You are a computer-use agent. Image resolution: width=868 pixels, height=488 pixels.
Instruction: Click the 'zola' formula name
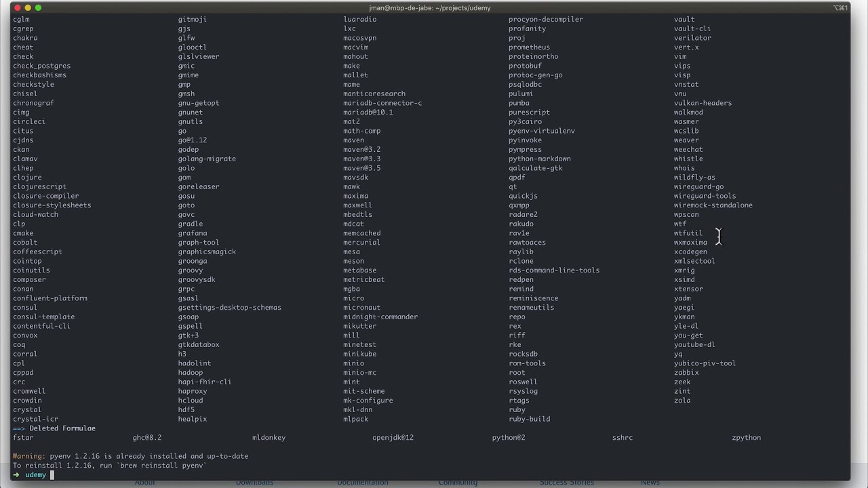[682, 401]
